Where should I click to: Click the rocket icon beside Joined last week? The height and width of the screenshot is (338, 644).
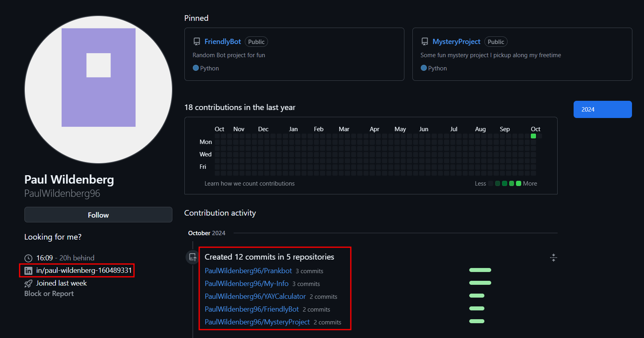click(28, 284)
